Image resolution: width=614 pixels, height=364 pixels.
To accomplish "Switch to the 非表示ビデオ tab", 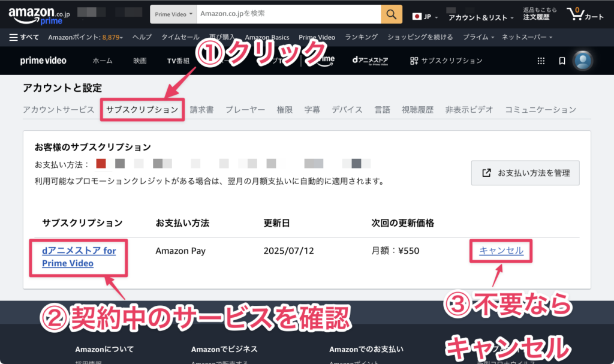I will 469,110.
